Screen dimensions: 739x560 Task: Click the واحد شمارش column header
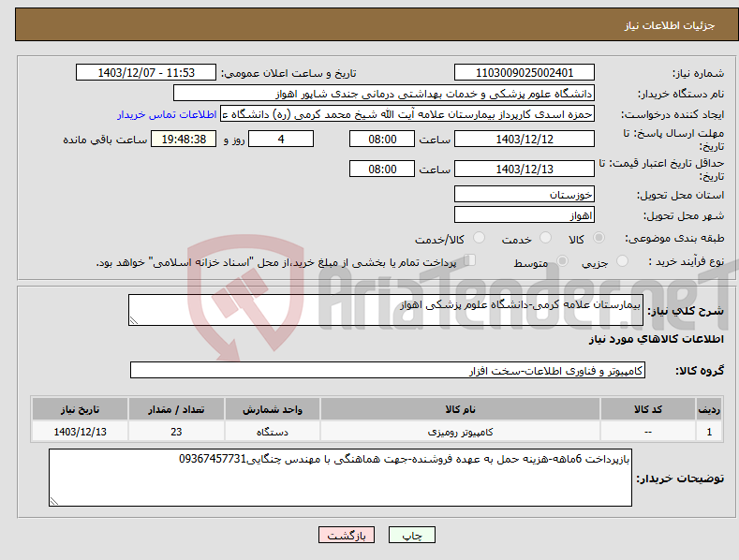[273, 409]
